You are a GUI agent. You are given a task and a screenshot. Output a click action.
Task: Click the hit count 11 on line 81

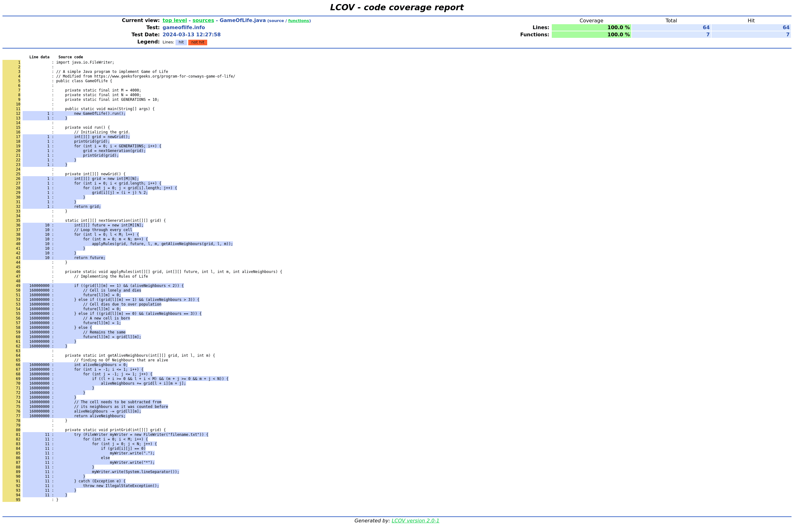47,435
